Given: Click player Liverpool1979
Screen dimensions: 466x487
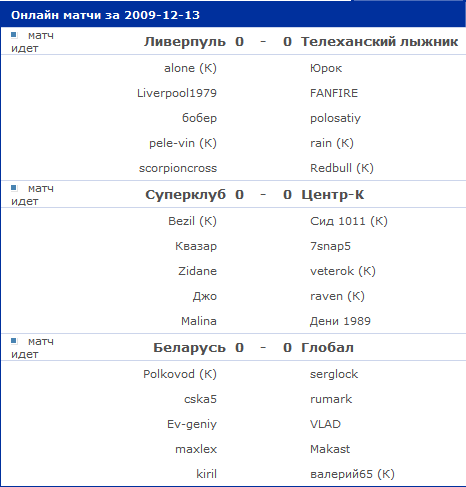Looking at the screenshot, I should pos(177,93).
